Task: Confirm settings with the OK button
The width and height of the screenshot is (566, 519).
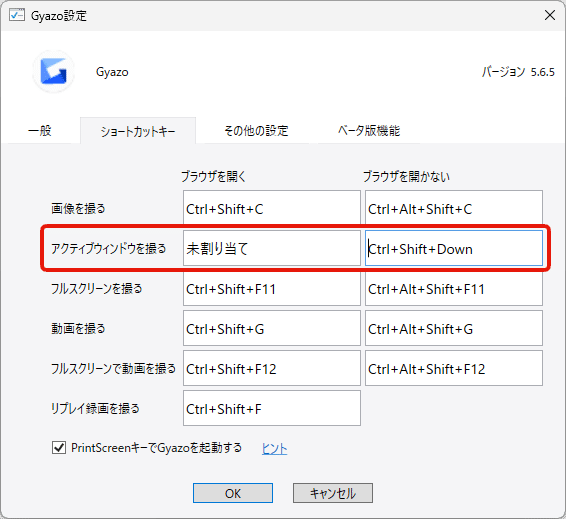Action: 233,493
